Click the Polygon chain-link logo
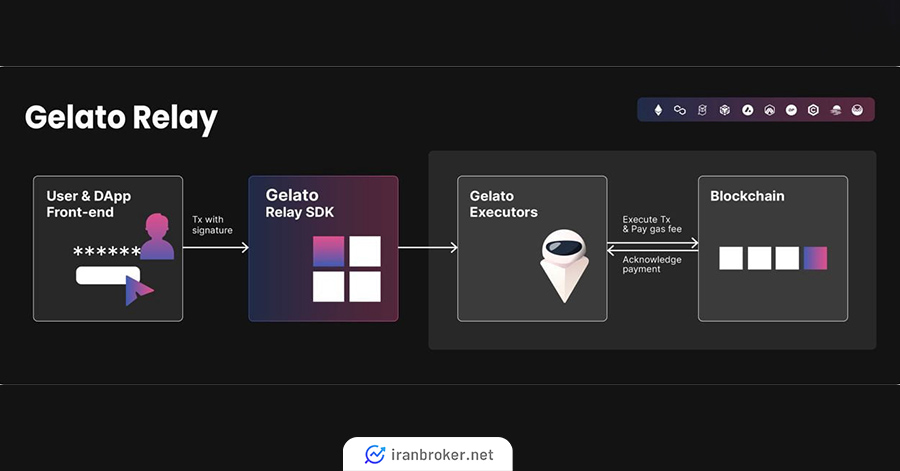This screenshot has width=900, height=471. tap(680, 110)
